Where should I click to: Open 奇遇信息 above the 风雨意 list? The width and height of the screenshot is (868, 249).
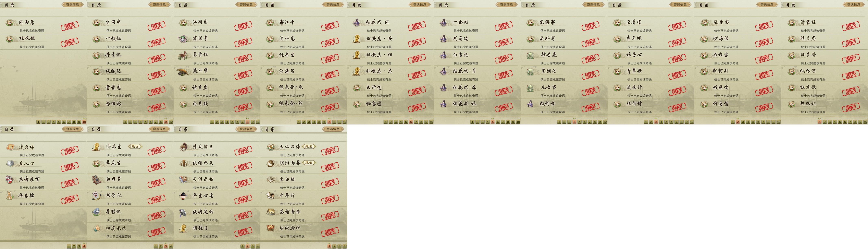[x=72, y=5]
